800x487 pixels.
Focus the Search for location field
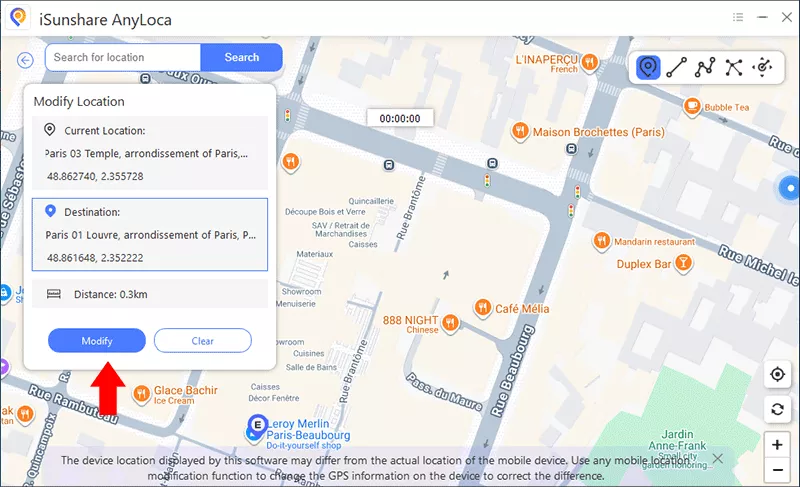(123, 57)
